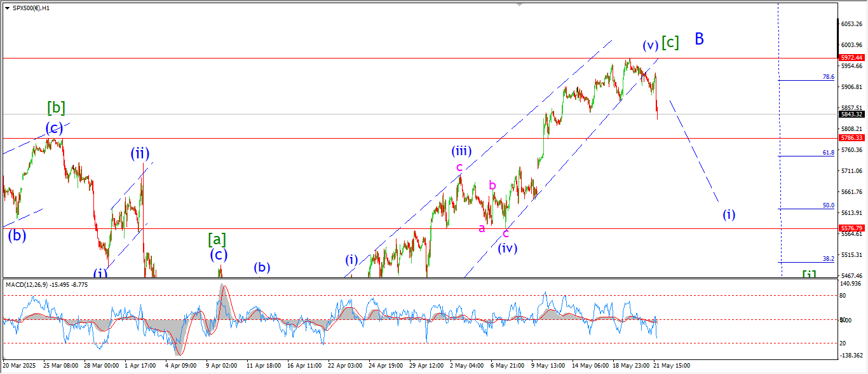Click the 61.8 Fibonacci level label
Screen dimensions: 868x374
pos(828,153)
